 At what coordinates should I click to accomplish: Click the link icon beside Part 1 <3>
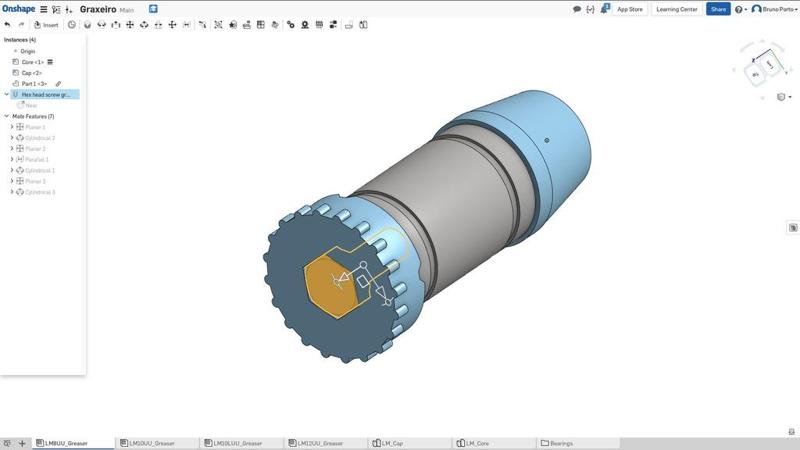click(58, 84)
